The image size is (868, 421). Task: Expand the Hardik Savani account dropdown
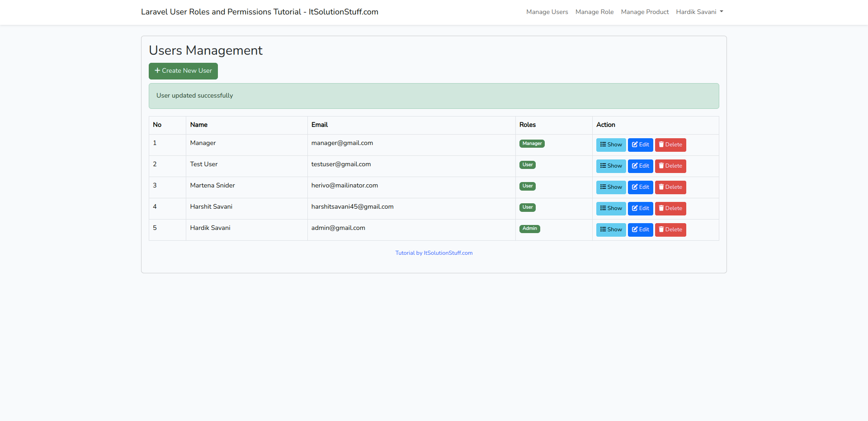699,12
